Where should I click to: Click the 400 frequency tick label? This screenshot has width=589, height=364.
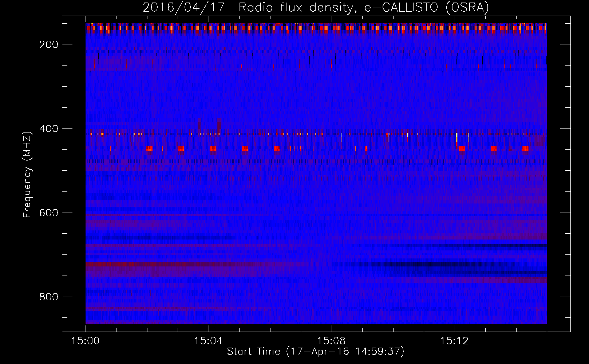pos(49,129)
